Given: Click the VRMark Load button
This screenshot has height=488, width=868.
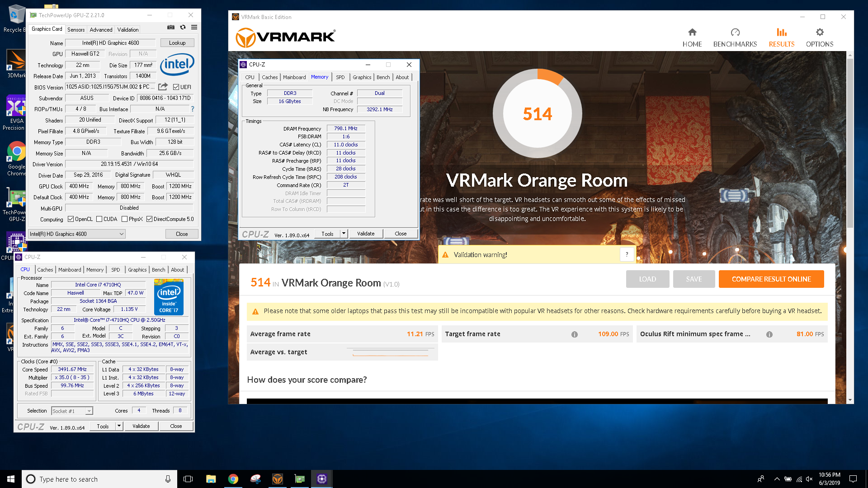Looking at the screenshot, I should (647, 279).
